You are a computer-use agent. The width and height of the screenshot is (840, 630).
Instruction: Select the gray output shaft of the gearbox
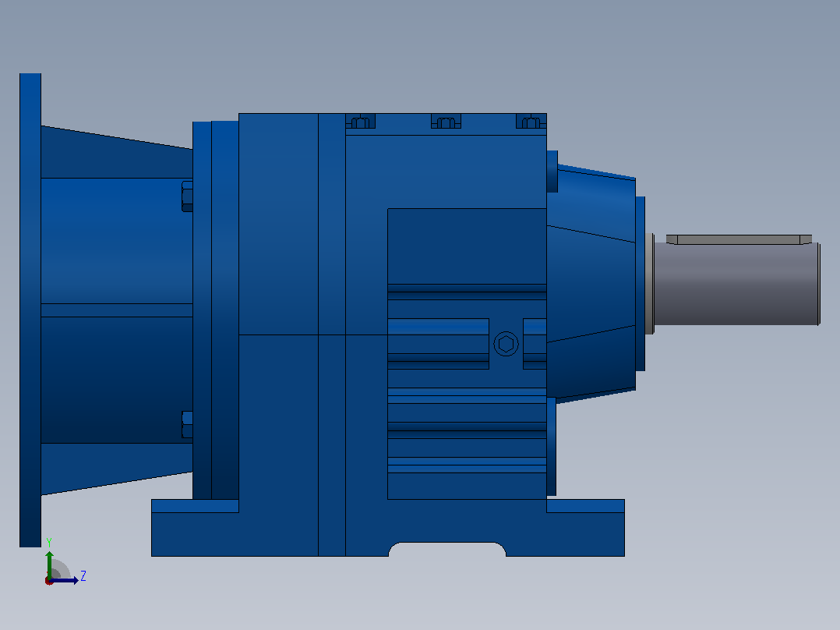pyautogui.click(x=736, y=284)
